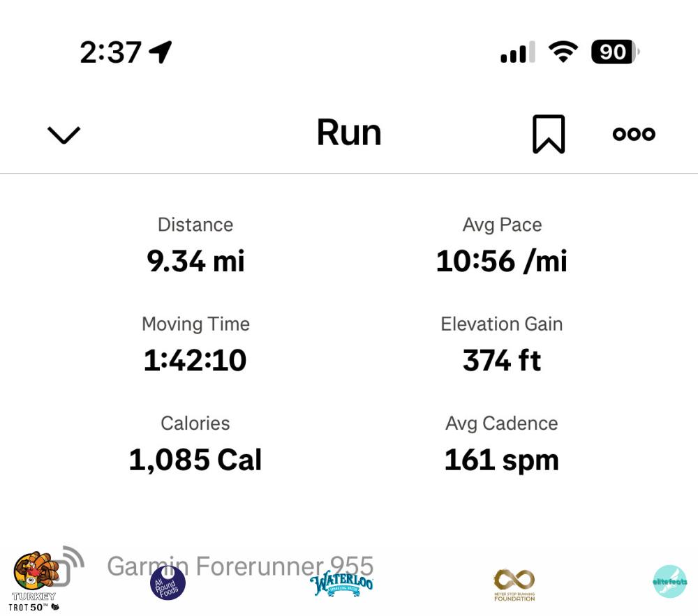
Task: Open the three-dot more options menu
Action: click(x=634, y=134)
